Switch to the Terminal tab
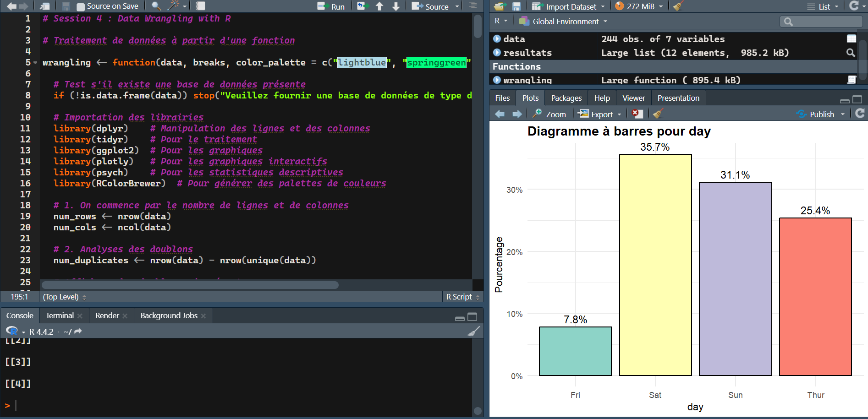 pos(60,316)
